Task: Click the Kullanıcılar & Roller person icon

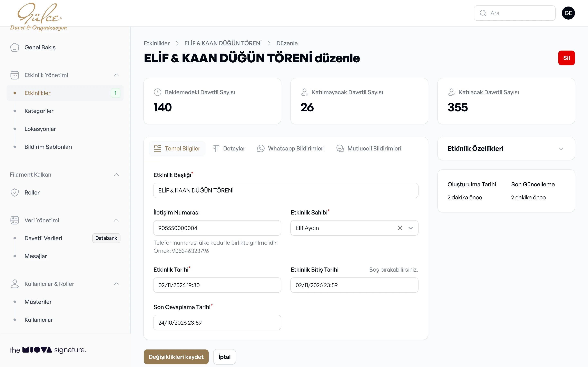Action: click(x=14, y=284)
